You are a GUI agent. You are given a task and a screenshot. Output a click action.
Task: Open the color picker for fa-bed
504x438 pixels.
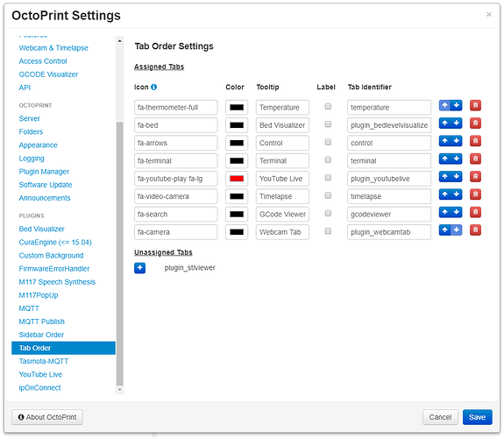pos(237,125)
